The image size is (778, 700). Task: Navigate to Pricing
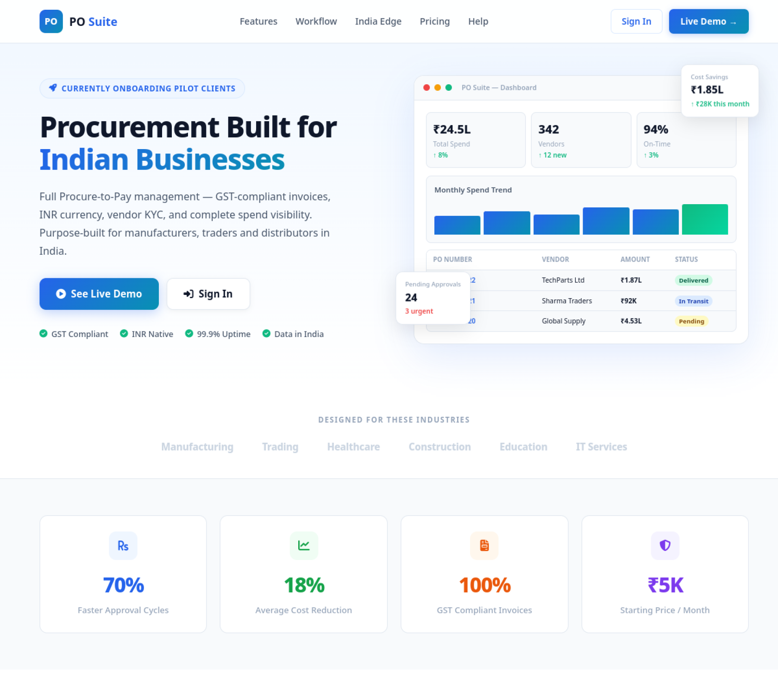[435, 21]
